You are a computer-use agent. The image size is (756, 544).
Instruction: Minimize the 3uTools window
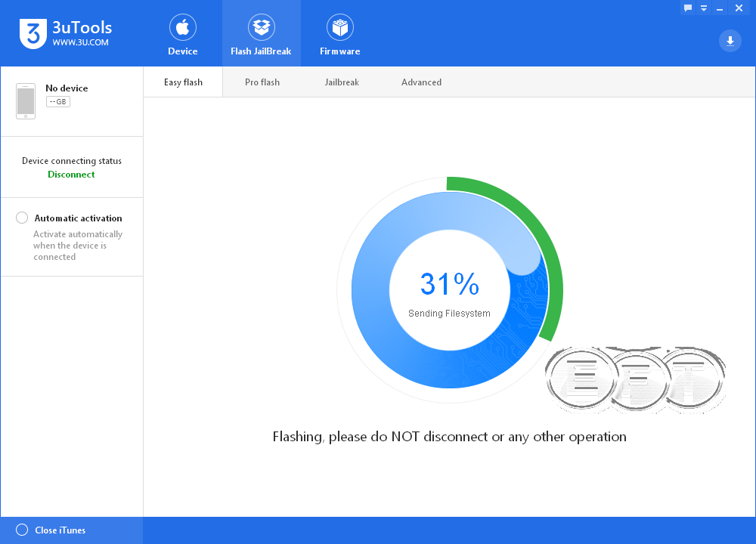(x=720, y=8)
